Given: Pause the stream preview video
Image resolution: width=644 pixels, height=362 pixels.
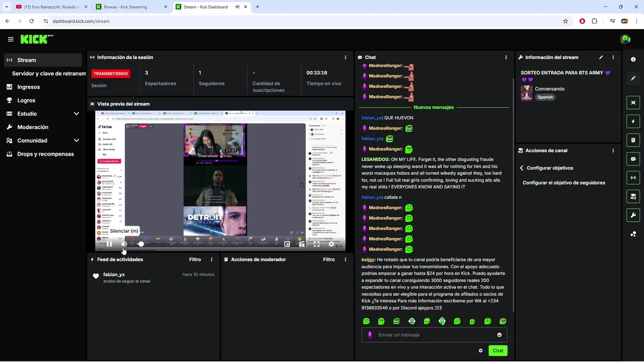Looking at the screenshot, I should coord(109,244).
